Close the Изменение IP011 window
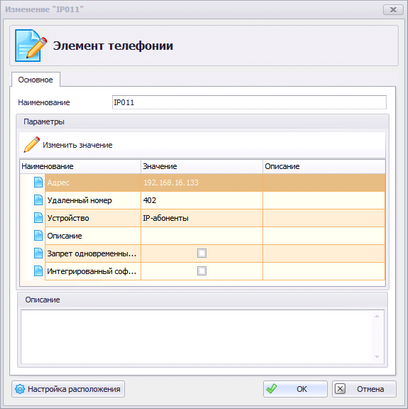The image size is (408, 409). click(393, 10)
